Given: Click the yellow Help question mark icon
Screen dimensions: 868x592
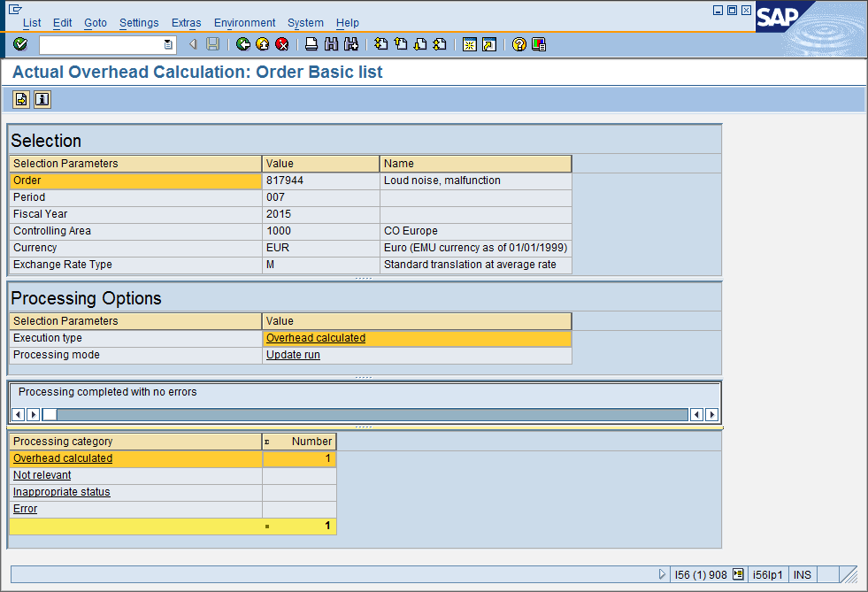Looking at the screenshot, I should (519, 44).
